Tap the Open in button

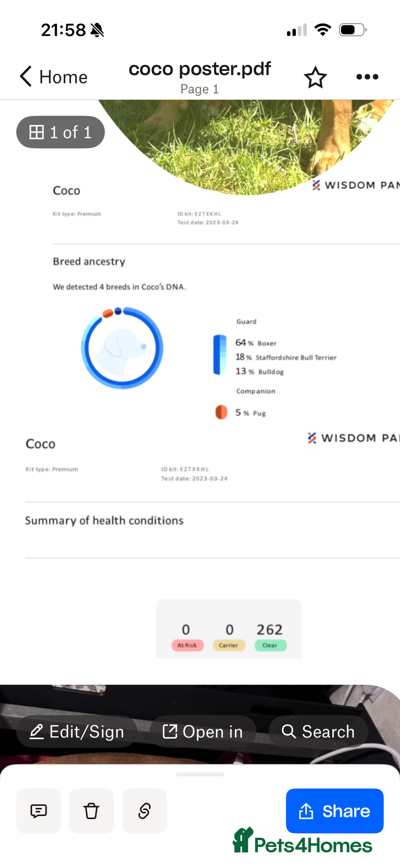pos(203,732)
